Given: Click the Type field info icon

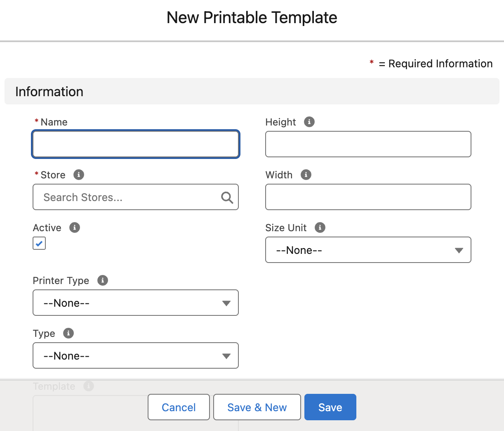Looking at the screenshot, I should (68, 333).
